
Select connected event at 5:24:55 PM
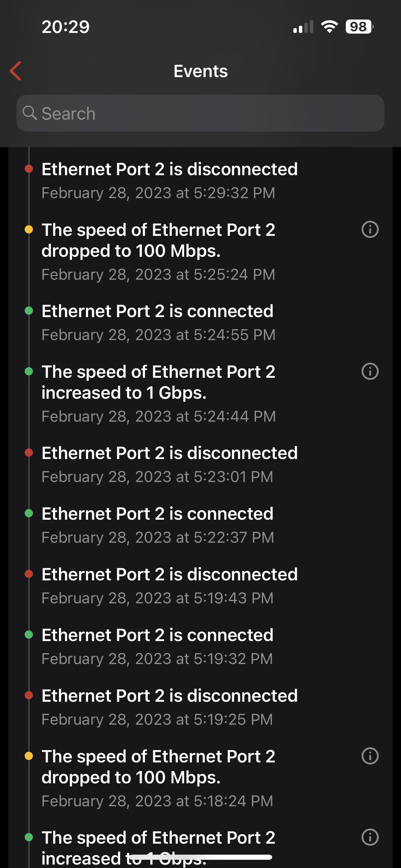[158, 322]
